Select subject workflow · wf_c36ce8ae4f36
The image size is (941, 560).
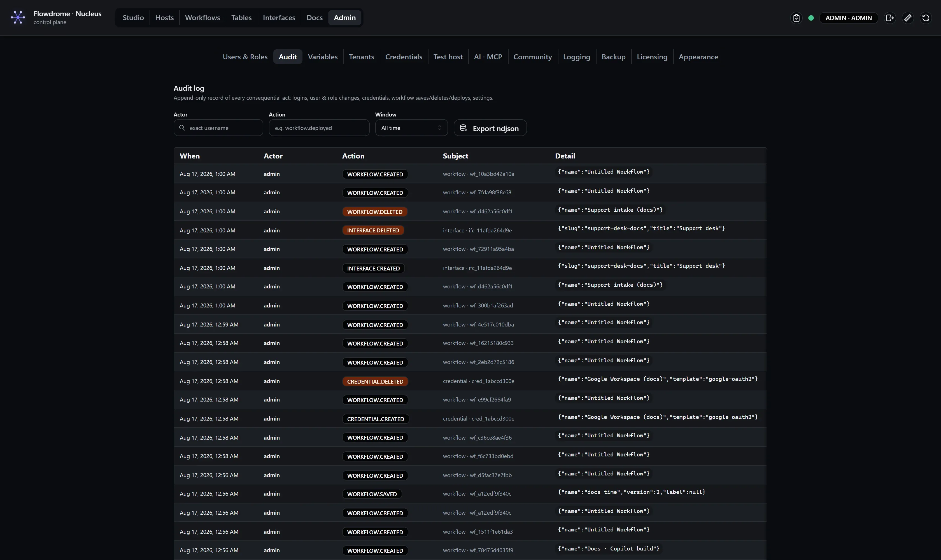(x=477, y=438)
